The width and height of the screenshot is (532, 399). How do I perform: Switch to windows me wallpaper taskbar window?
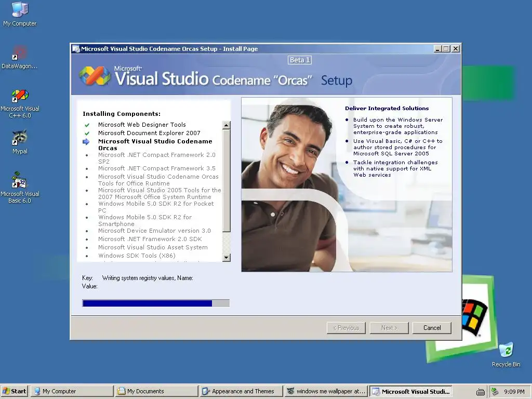[x=326, y=391]
